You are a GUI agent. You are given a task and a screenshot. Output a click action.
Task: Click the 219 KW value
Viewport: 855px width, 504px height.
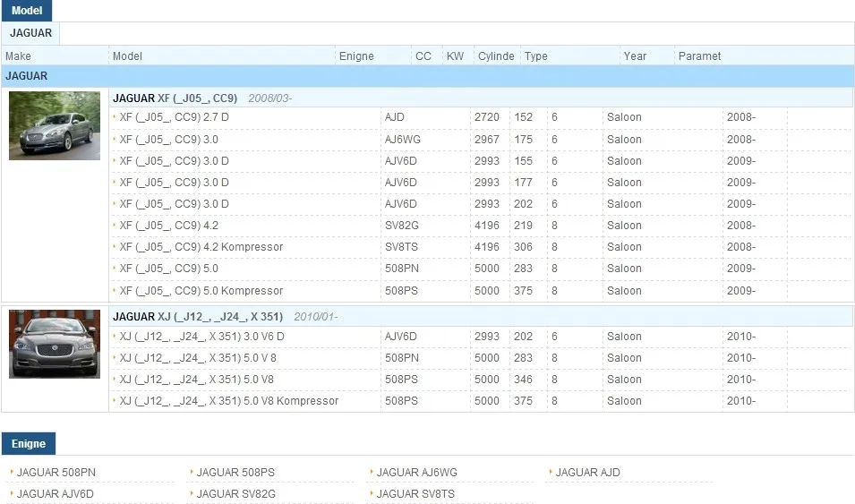(x=523, y=226)
